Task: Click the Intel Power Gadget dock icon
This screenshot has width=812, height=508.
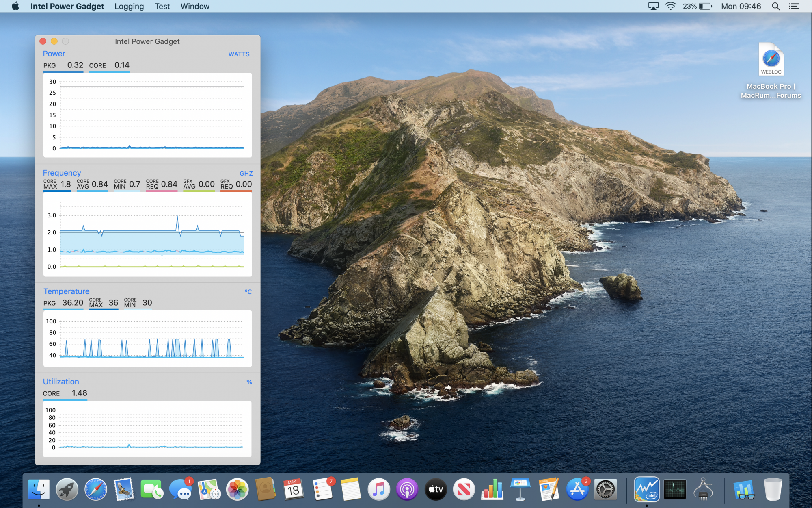Action: click(646, 489)
